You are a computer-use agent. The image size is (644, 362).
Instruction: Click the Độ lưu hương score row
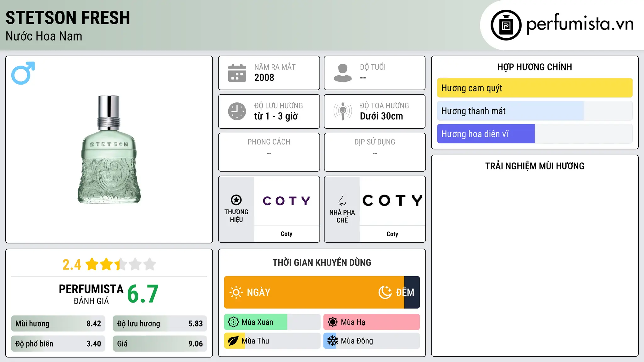(x=160, y=324)
